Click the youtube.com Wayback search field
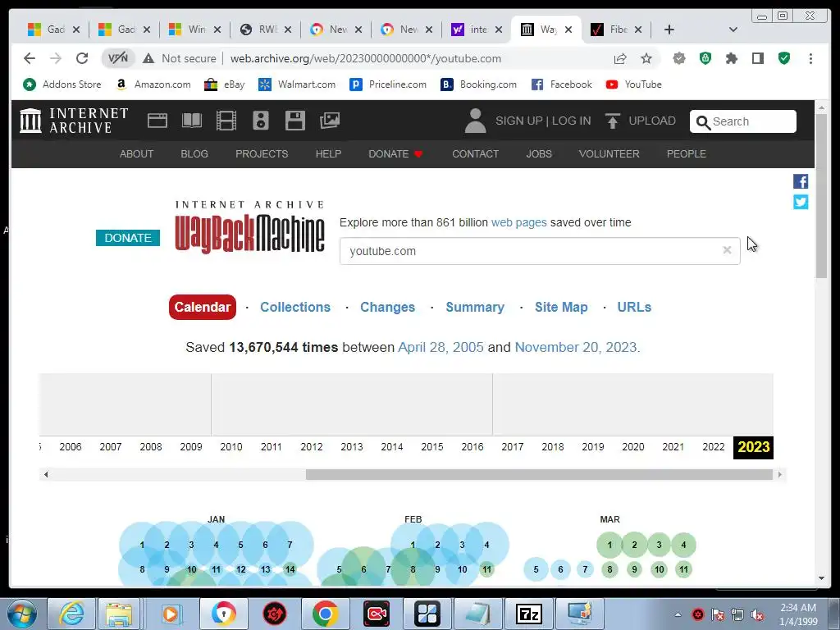Screen dimensions: 840x630 (540, 251)
